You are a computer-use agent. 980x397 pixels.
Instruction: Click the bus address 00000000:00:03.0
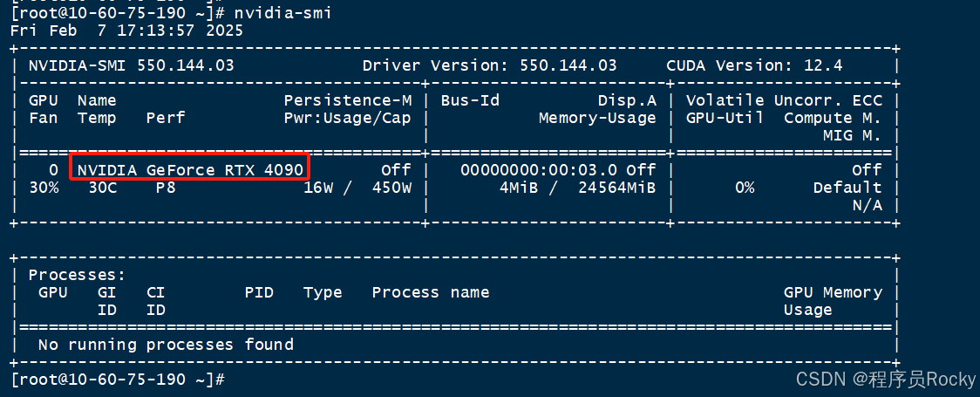540,169
